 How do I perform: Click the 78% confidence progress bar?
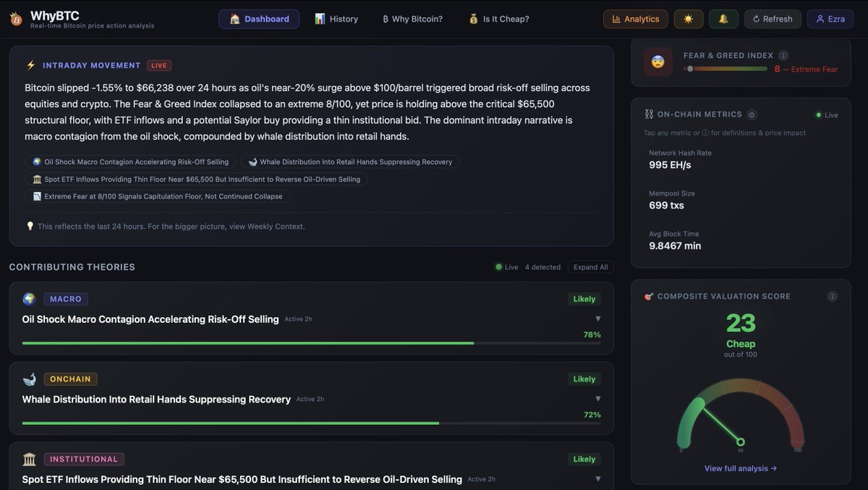(x=312, y=343)
